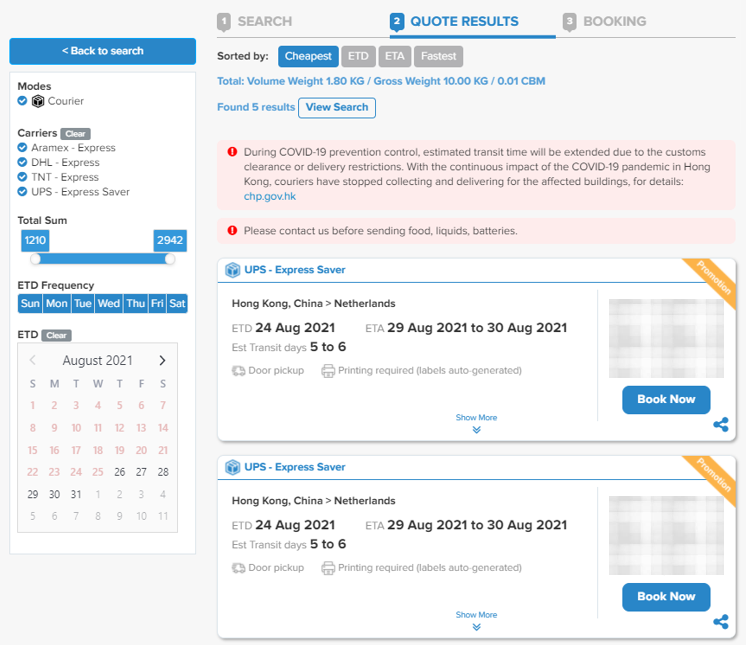Click the red alert icon in COVID-19 notice

pyautogui.click(x=232, y=152)
